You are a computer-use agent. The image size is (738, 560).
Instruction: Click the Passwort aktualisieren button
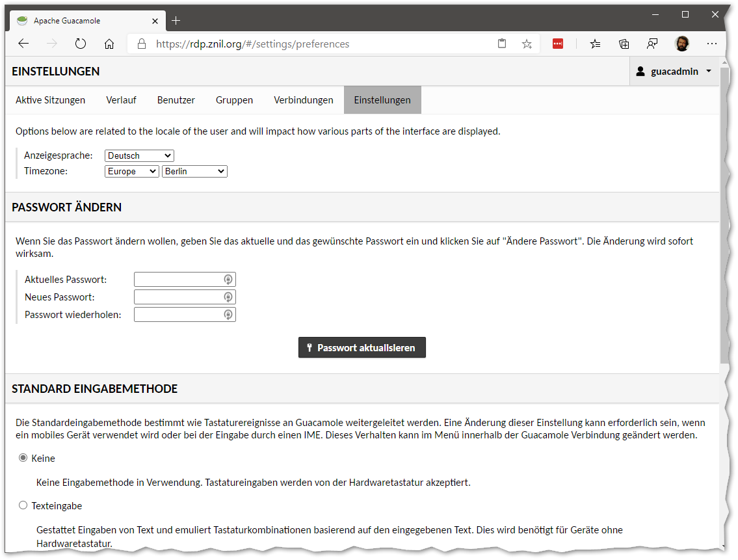(362, 348)
